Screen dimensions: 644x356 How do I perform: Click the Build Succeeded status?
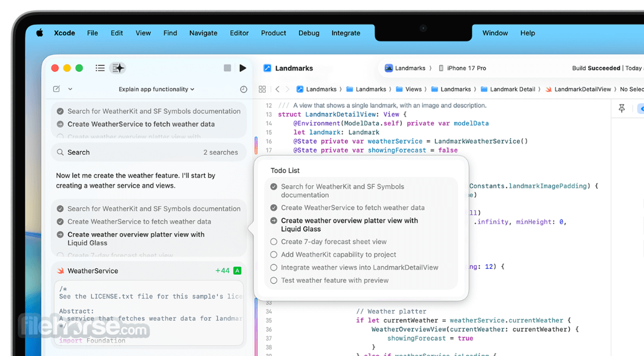point(596,68)
